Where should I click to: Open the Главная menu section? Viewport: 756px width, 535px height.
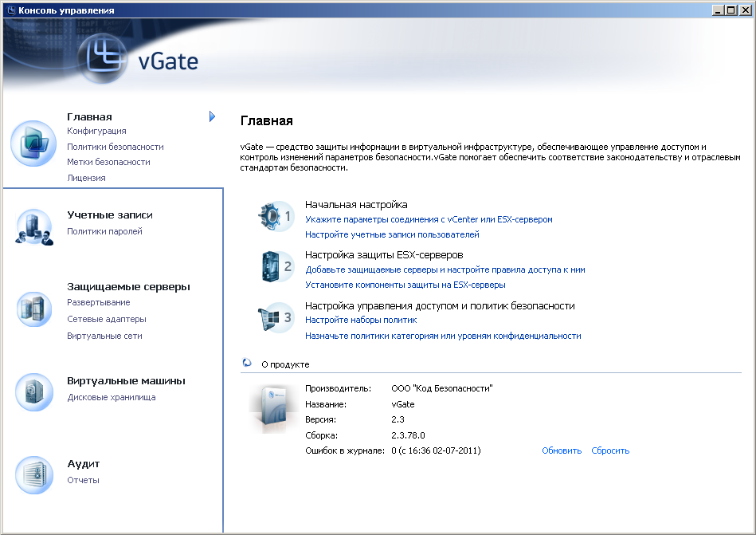pyautogui.click(x=89, y=116)
